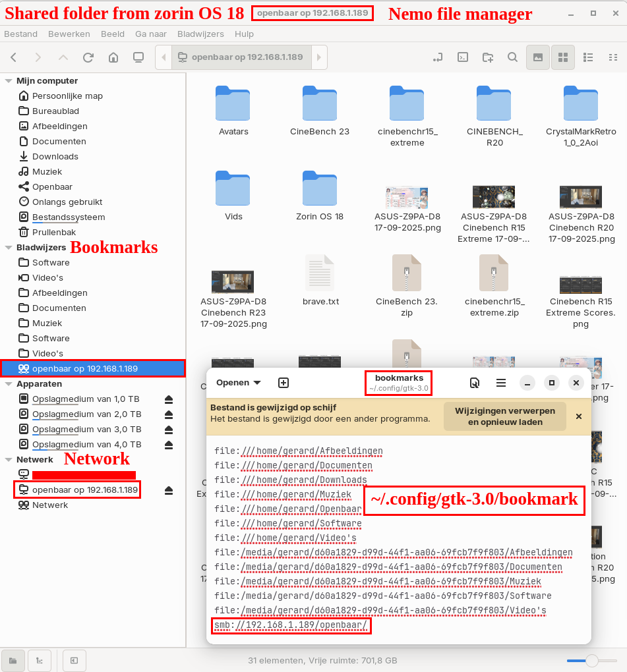The image size is (627, 672).
Task: Reload the current folder view
Action: 88,57
